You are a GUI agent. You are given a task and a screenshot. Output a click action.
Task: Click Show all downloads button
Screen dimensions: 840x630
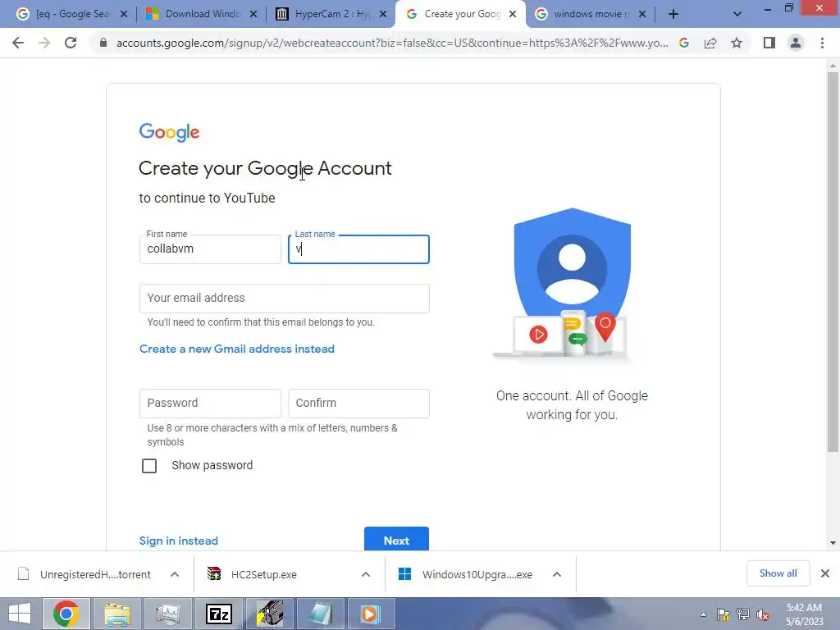click(778, 573)
